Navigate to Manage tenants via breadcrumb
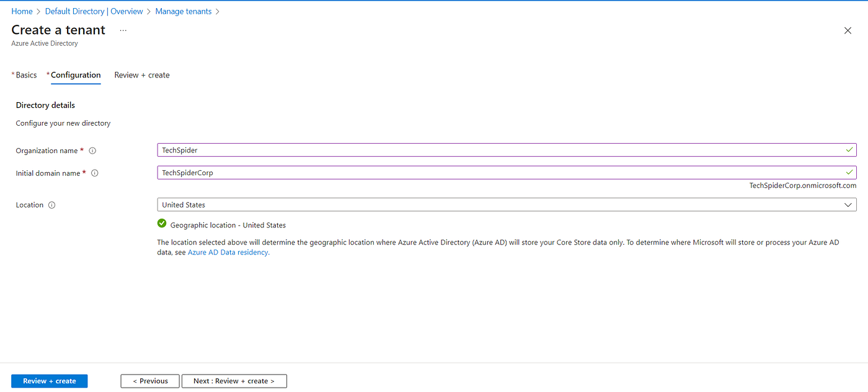 tap(183, 11)
